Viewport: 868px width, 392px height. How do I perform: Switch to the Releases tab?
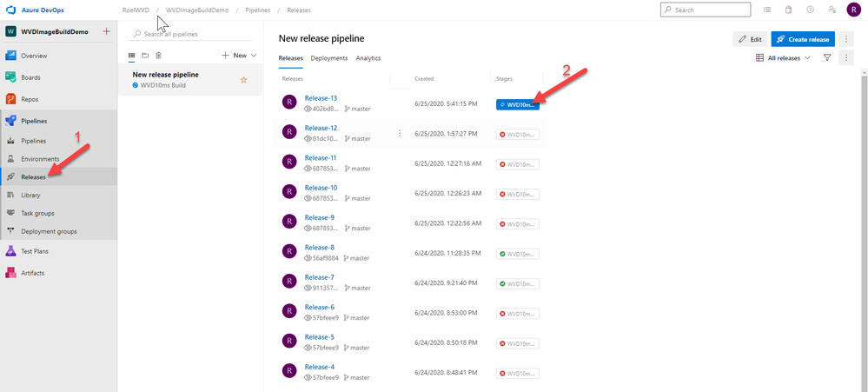pyautogui.click(x=290, y=58)
